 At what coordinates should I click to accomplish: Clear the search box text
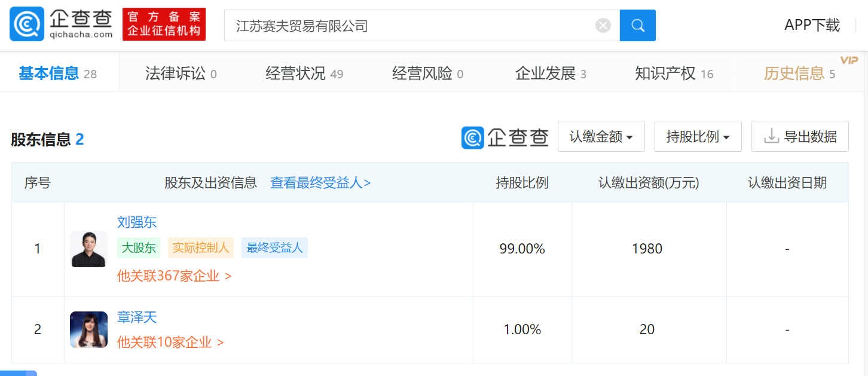[x=603, y=26]
